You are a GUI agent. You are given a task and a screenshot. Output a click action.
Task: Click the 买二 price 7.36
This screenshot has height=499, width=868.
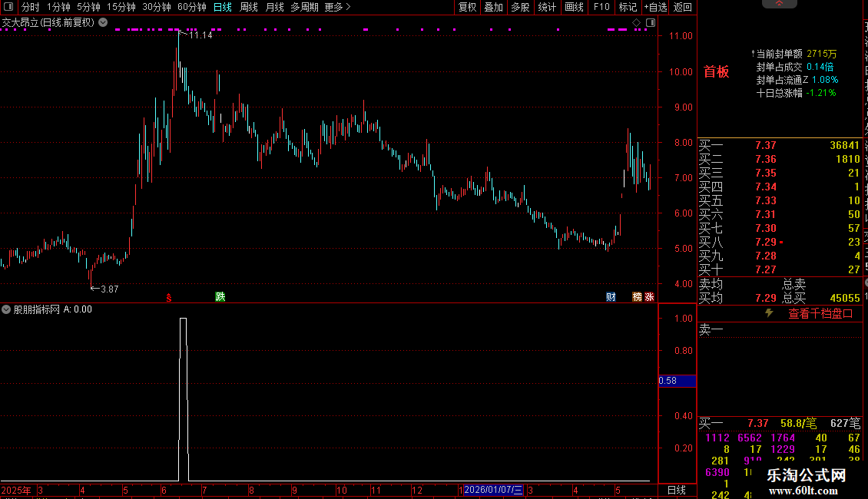[x=766, y=160]
